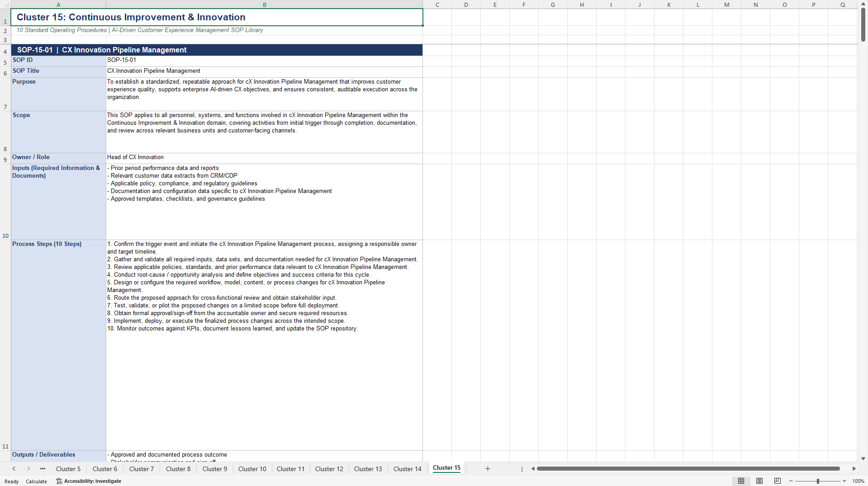This screenshot has height=486, width=868.
Task: Select the 'SOP-15-01' value cell
Action: point(264,61)
